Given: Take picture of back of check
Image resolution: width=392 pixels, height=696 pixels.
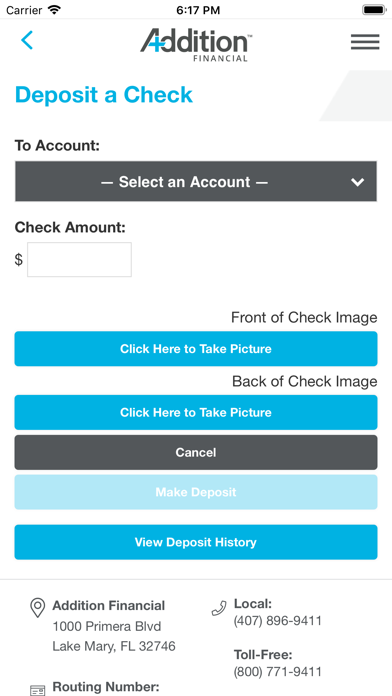Looking at the screenshot, I should click(x=196, y=412).
